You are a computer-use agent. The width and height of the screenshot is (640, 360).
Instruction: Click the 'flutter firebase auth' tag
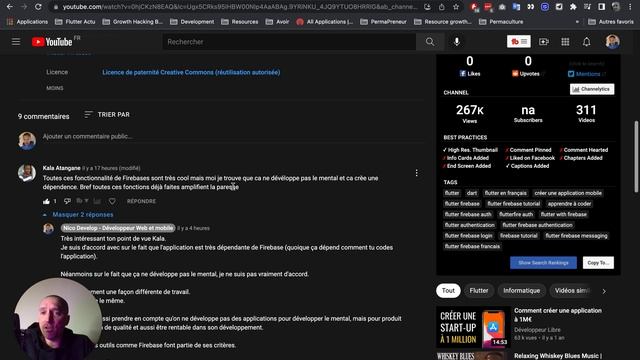point(468,214)
